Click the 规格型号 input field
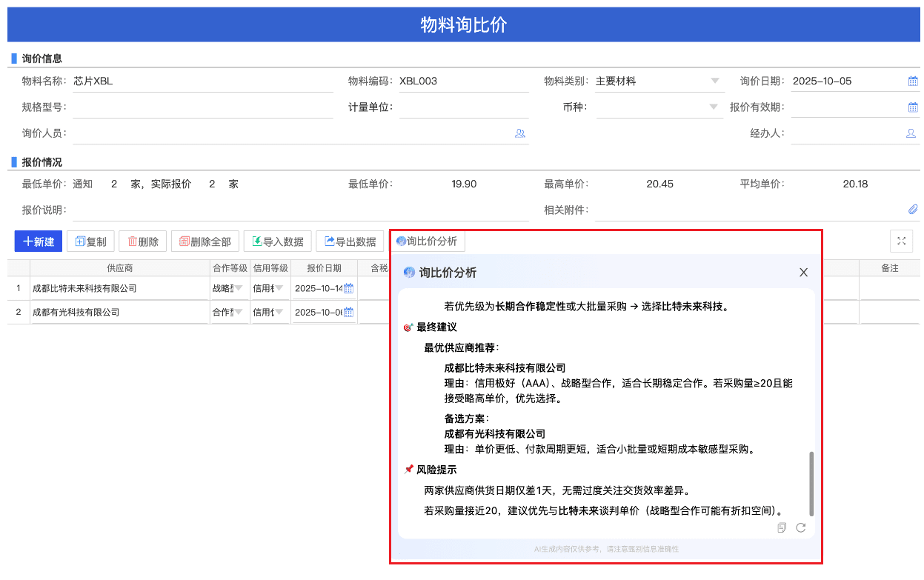924x580 pixels. 202,107
